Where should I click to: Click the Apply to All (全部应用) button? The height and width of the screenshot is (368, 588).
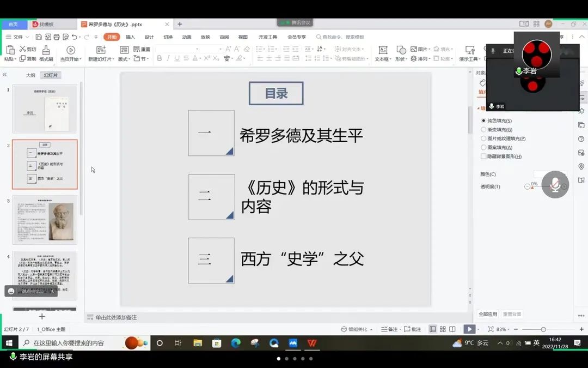tap(487, 315)
